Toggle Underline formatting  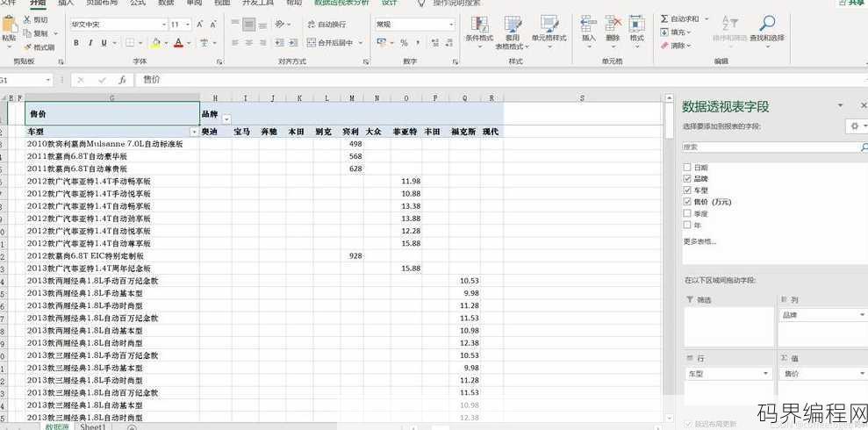pyautogui.click(x=104, y=43)
